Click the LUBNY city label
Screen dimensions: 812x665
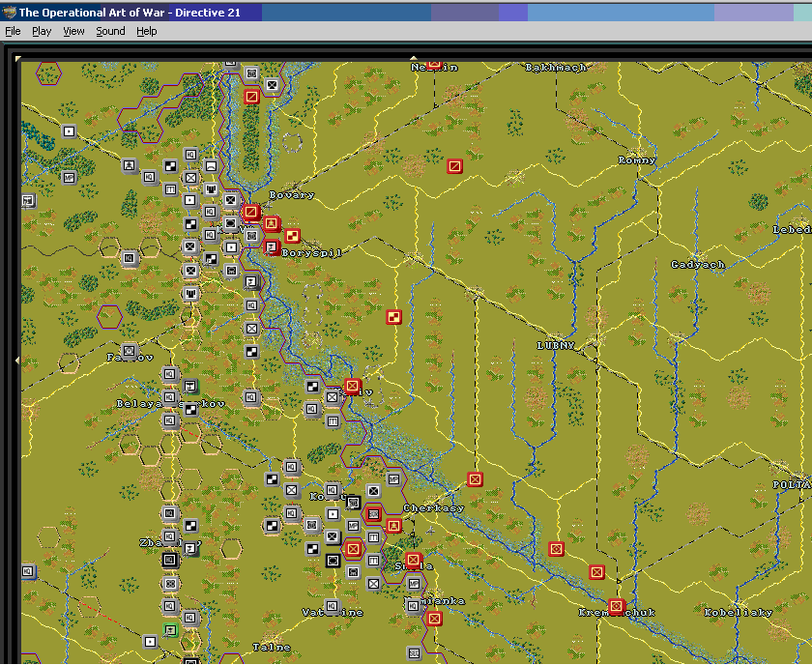tap(556, 345)
